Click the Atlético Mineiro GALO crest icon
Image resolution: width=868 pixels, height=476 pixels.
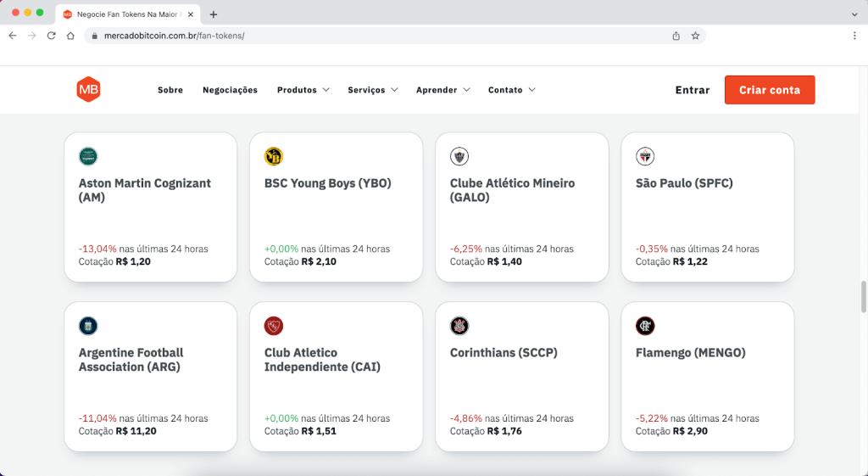coord(459,156)
